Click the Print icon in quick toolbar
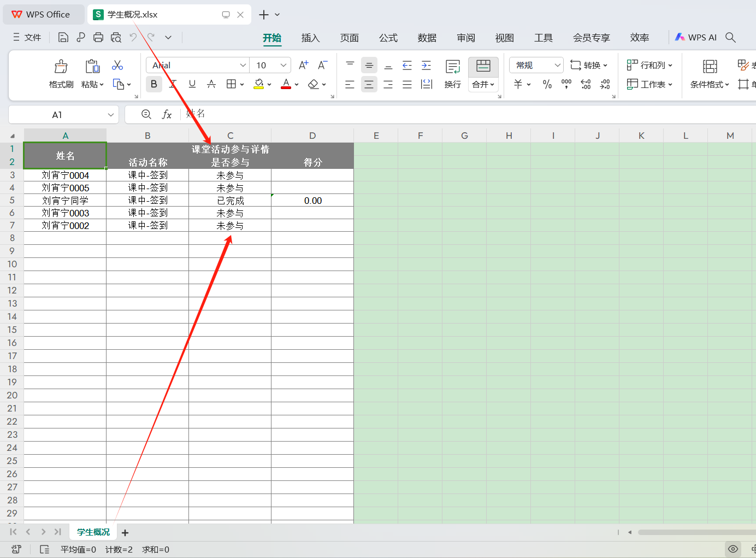Viewport: 756px width, 558px height. [x=98, y=37]
